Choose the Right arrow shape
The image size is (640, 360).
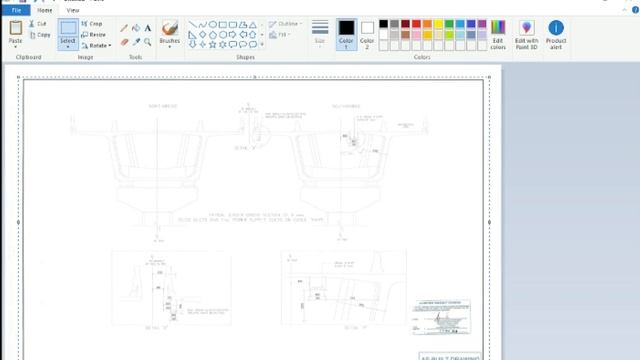[x=233, y=35]
